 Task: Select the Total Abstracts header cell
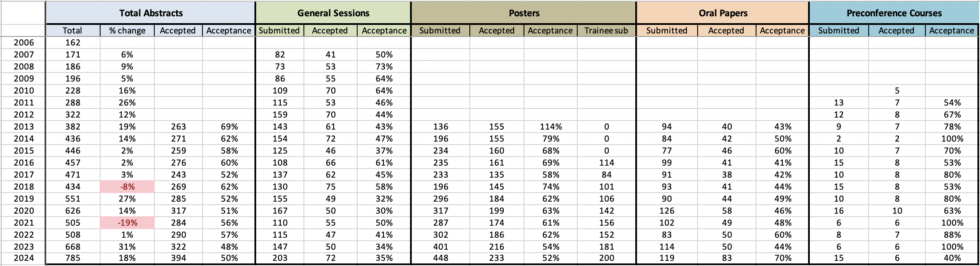pyautogui.click(x=150, y=13)
